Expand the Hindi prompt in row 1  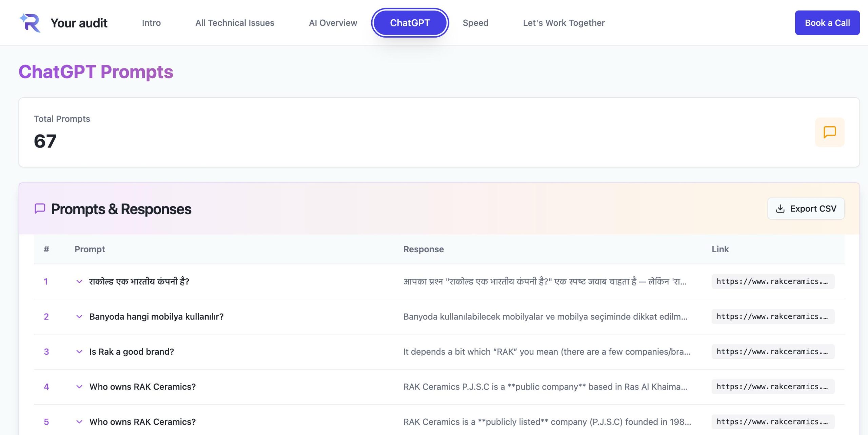tap(79, 281)
